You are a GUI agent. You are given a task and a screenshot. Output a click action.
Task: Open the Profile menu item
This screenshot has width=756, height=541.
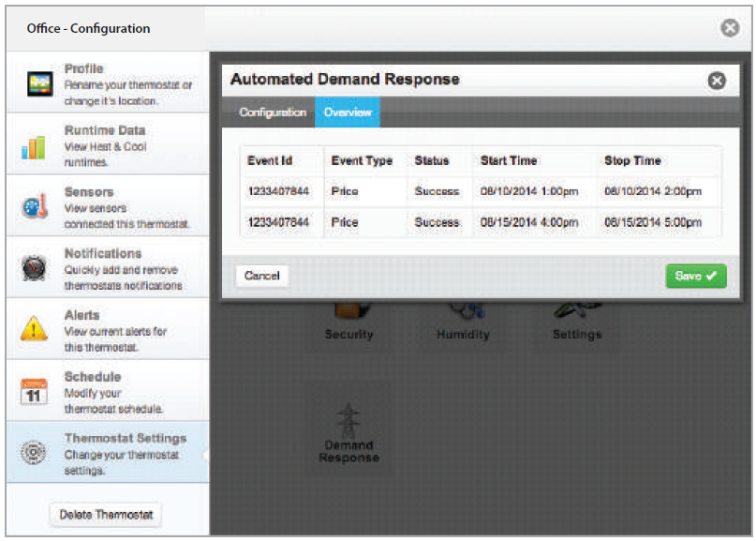[108, 83]
